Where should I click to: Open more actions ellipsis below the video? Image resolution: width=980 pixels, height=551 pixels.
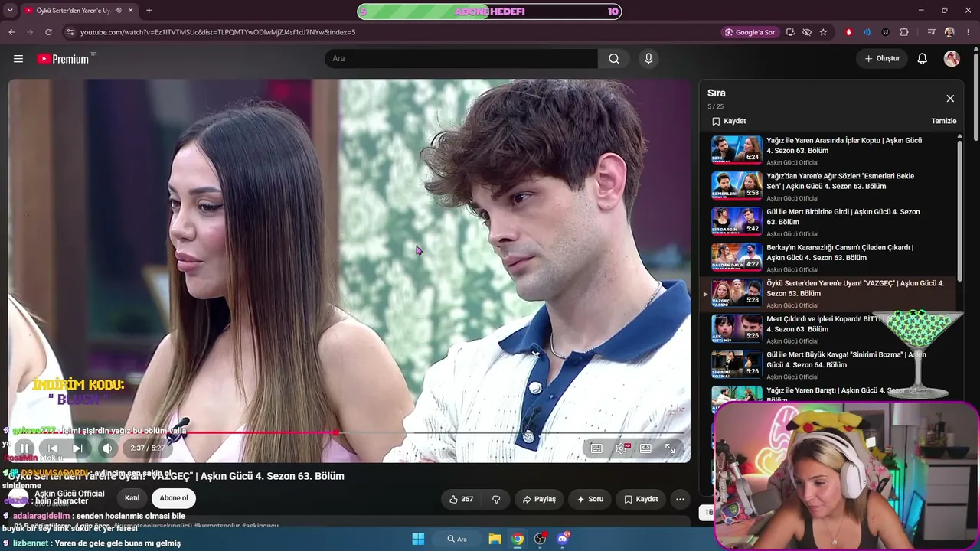[x=680, y=499]
